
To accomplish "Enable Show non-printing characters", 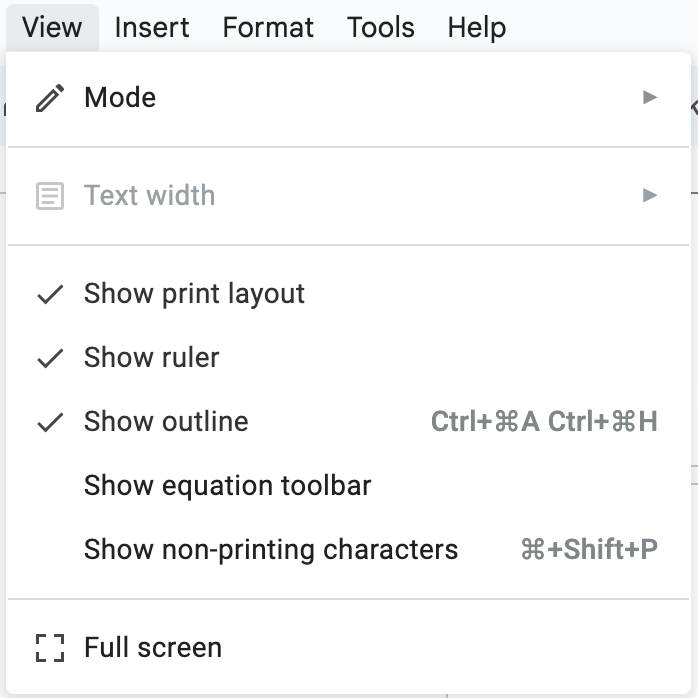I will click(349, 549).
